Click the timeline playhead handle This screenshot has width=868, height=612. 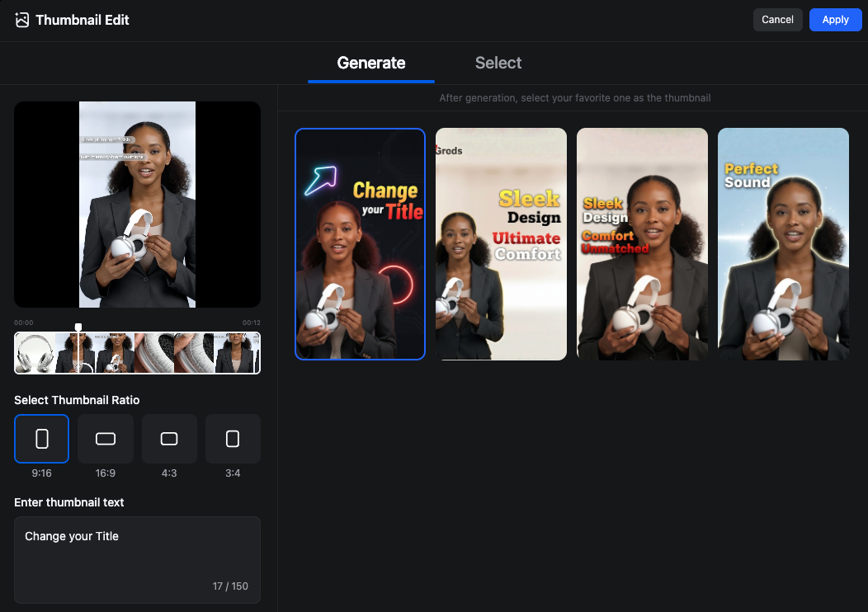coord(78,328)
